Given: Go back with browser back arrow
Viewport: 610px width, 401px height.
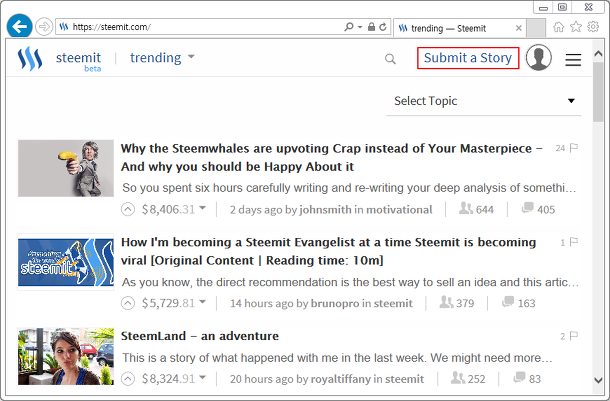Looking at the screenshot, I should coord(18,26).
